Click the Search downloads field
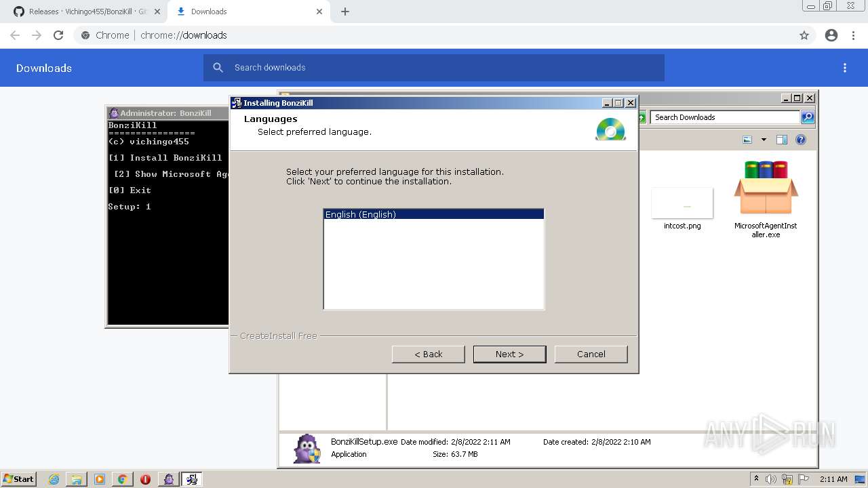Screen dimensions: 868x488 [434, 68]
